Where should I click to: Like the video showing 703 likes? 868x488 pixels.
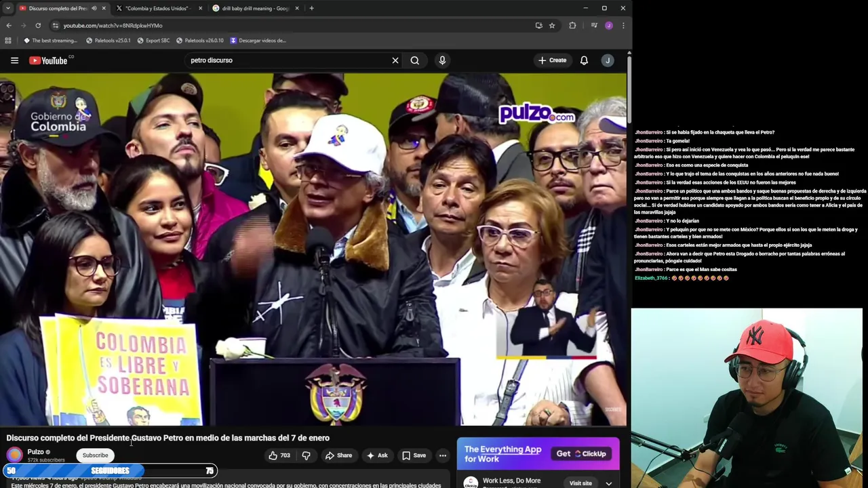279,455
